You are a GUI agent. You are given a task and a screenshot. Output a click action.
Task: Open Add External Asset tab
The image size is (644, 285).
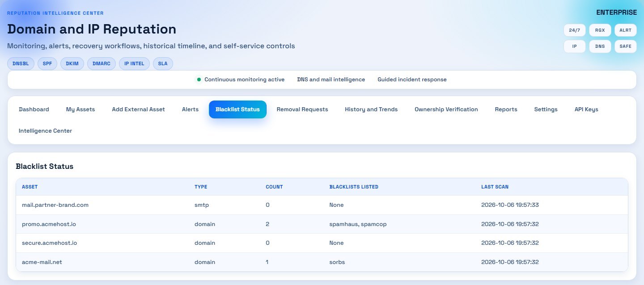tap(138, 109)
